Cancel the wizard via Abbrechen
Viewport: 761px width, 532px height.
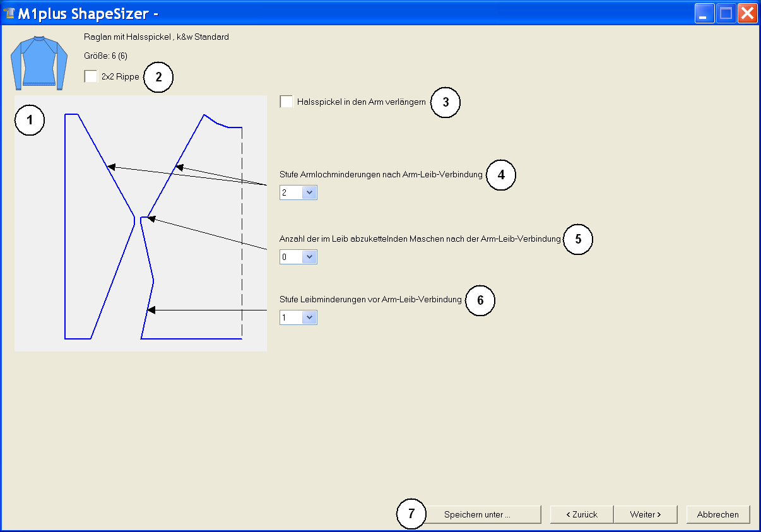717,514
